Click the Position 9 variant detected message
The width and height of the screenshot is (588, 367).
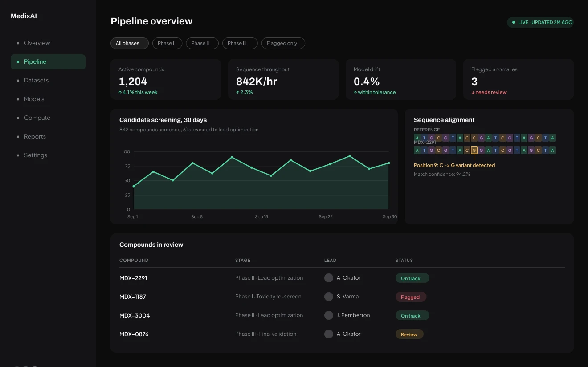[x=454, y=165]
